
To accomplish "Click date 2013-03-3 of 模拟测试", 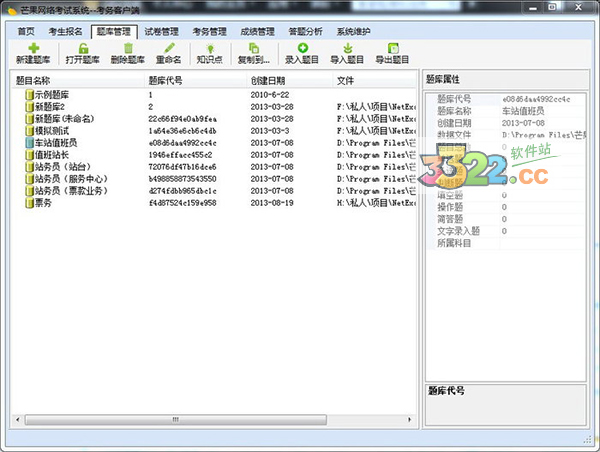I will coord(270,131).
